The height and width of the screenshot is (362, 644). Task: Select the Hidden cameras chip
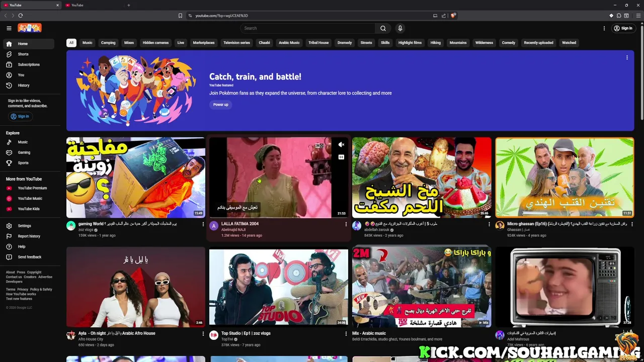coord(155,43)
